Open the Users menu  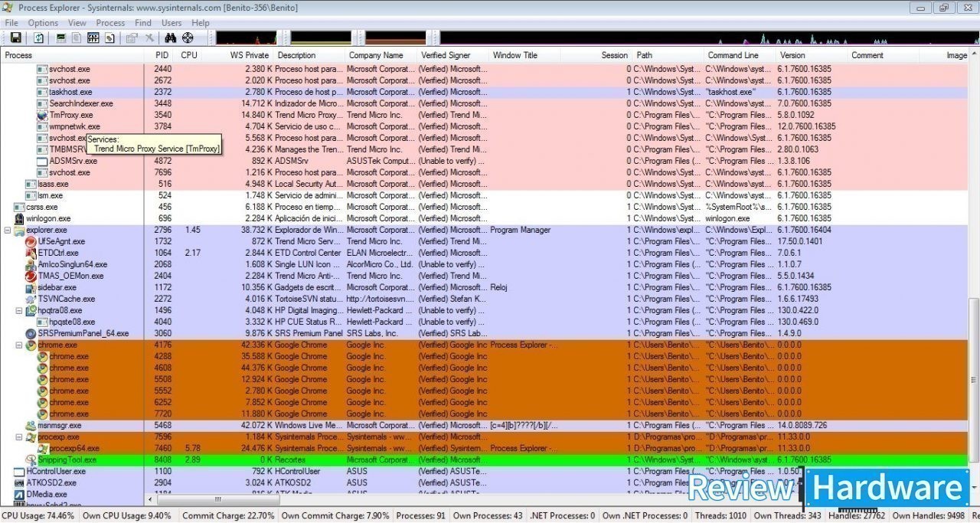(x=171, y=23)
